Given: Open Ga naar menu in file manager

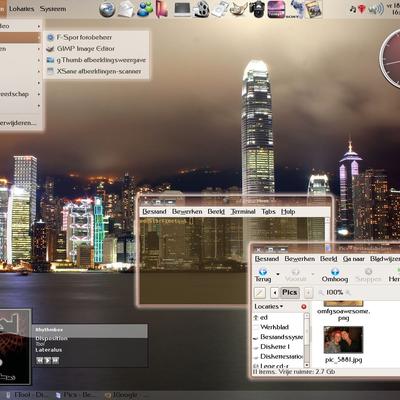Looking at the screenshot, I should (353, 259).
